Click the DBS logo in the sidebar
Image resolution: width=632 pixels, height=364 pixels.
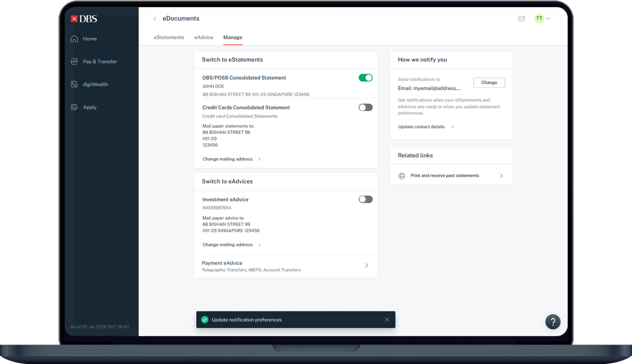[83, 19]
